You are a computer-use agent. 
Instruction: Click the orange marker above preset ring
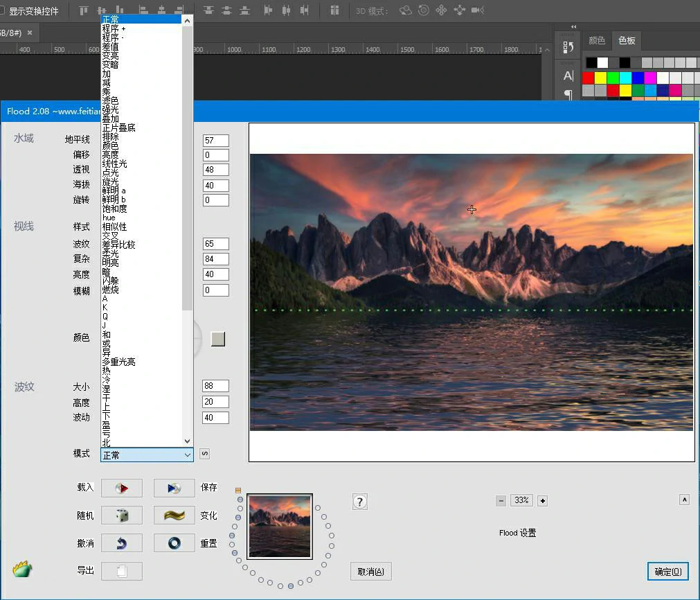pyautogui.click(x=238, y=491)
